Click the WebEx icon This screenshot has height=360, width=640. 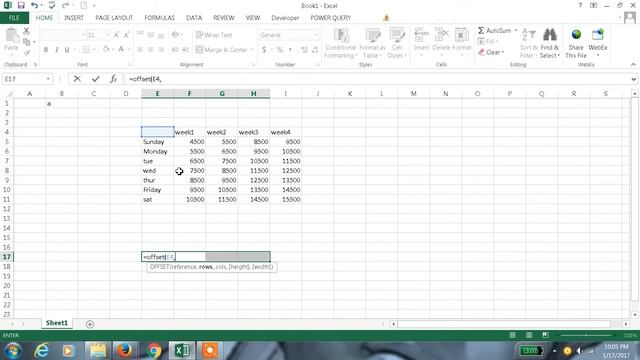(598, 35)
